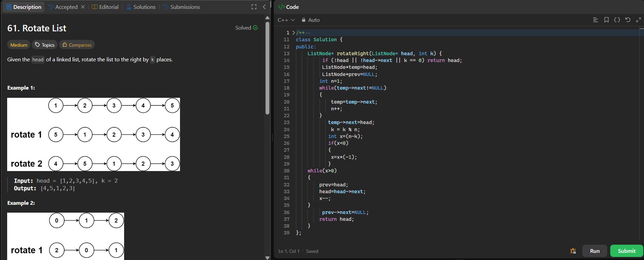Image resolution: width=644 pixels, height=260 pixels.
Task: Maximize the description panel with fullscreen icon
Action: pos(254,7)
